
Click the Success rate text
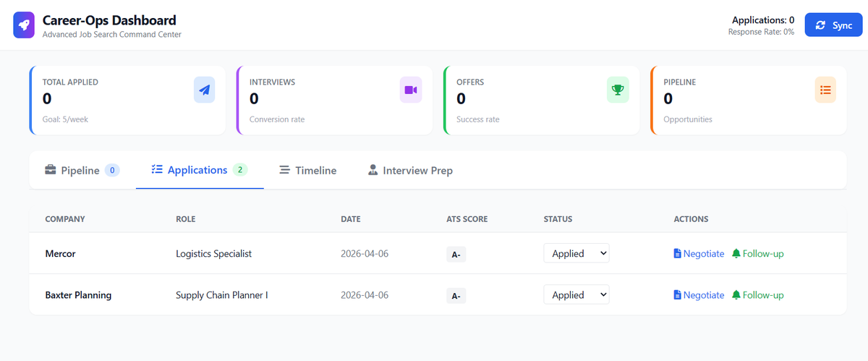(x=478, y=119)
